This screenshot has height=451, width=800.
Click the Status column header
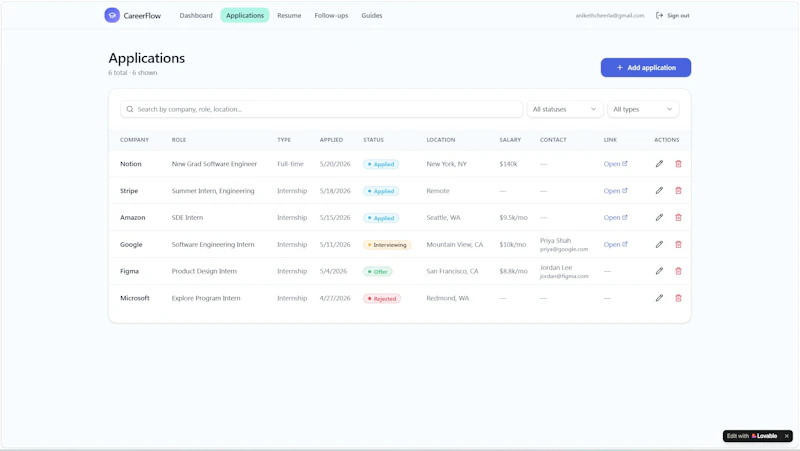[373, 140]
